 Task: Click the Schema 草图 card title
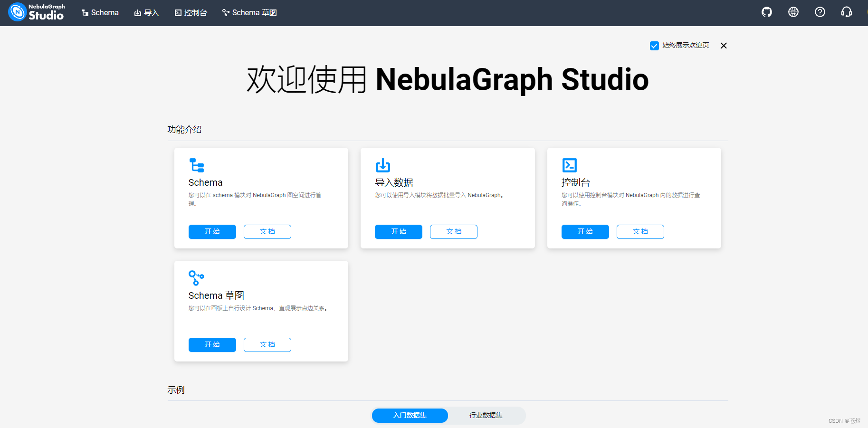(x=216, y=295)
